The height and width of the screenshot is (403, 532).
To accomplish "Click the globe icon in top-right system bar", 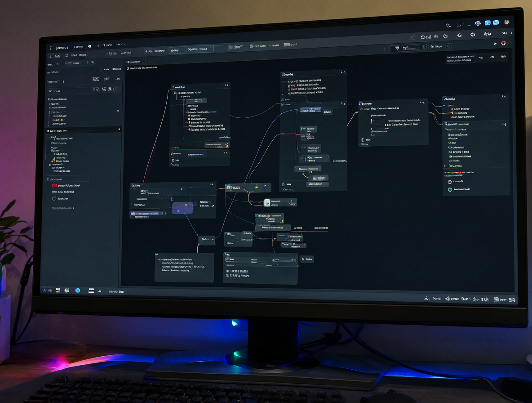I will [x=478, y=23].
